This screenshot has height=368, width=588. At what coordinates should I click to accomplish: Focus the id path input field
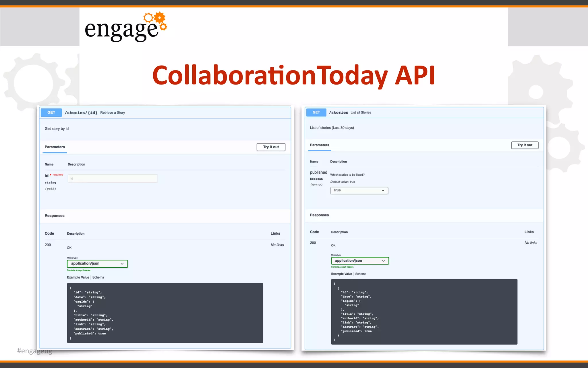coord(113,179)
